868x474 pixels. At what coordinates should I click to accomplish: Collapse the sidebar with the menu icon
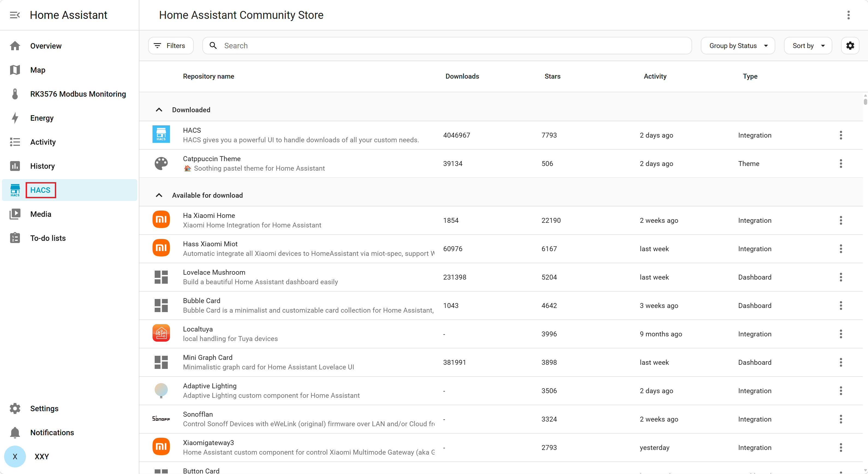(x=15, y=15)
